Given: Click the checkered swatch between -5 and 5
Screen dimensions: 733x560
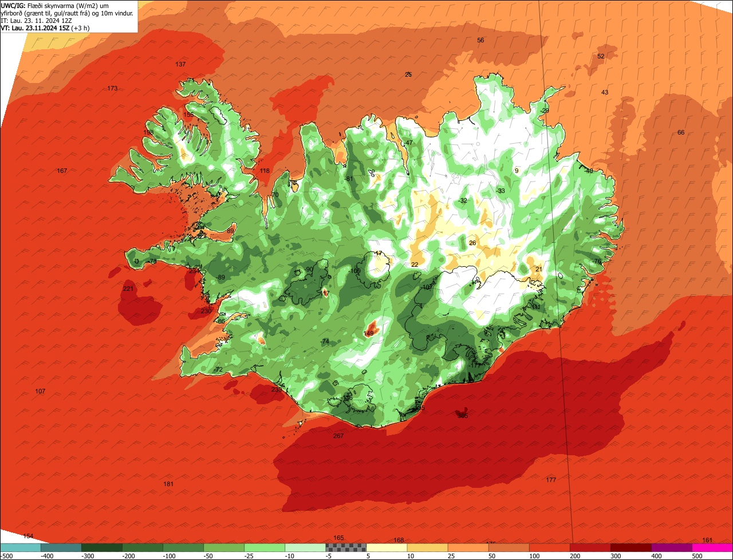Looking at the screenshot, I should pyautogui.click(x=346, y=547).
